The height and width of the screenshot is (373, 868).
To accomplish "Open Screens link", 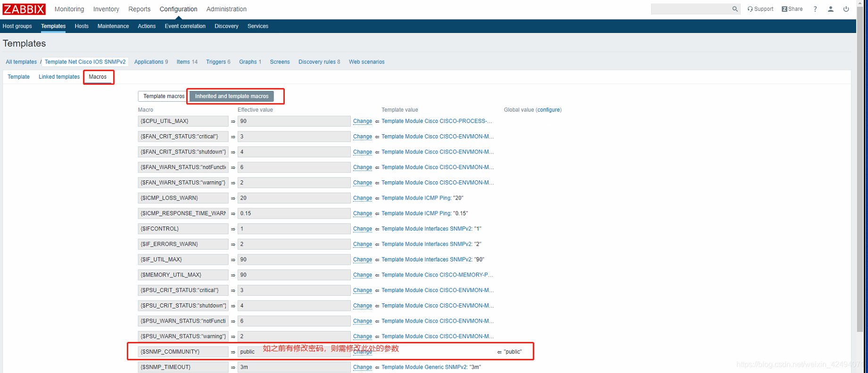I will [x=280, y=62].
